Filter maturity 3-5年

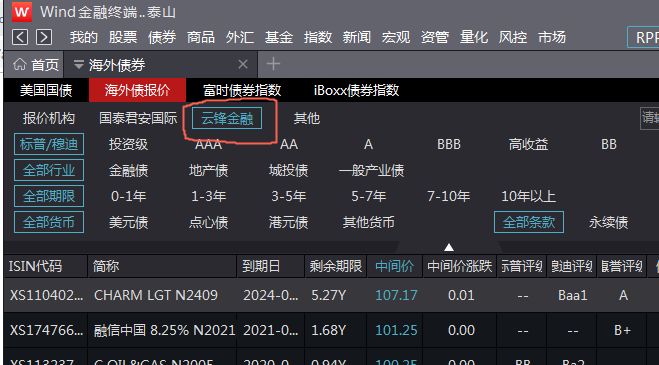[288, 196]
